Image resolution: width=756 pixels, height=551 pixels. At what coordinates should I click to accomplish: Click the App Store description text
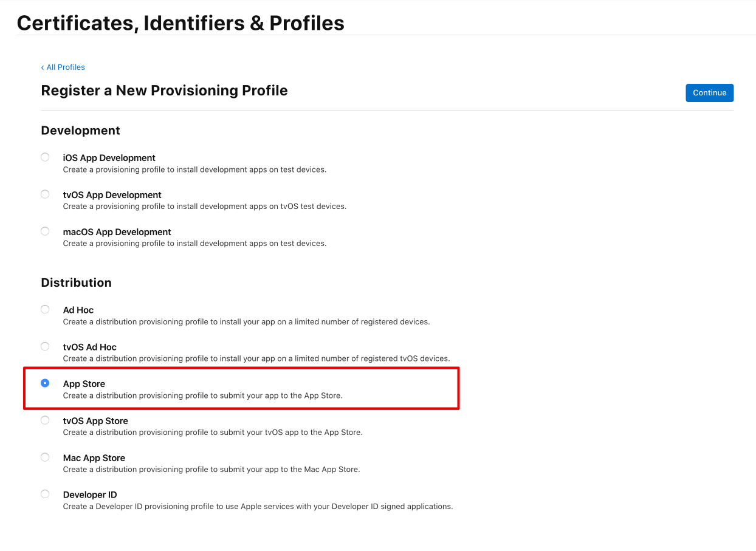[203, 395]
